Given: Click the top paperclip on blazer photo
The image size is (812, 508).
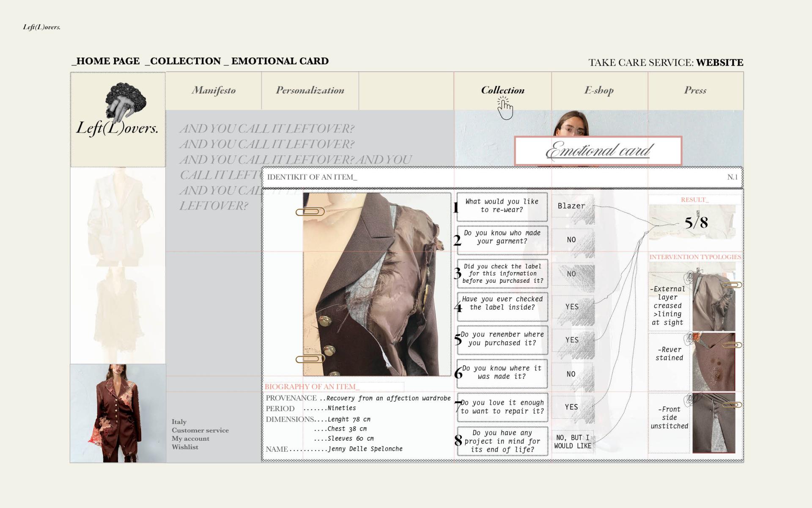Looking at the screenshot, I should 310,212.
